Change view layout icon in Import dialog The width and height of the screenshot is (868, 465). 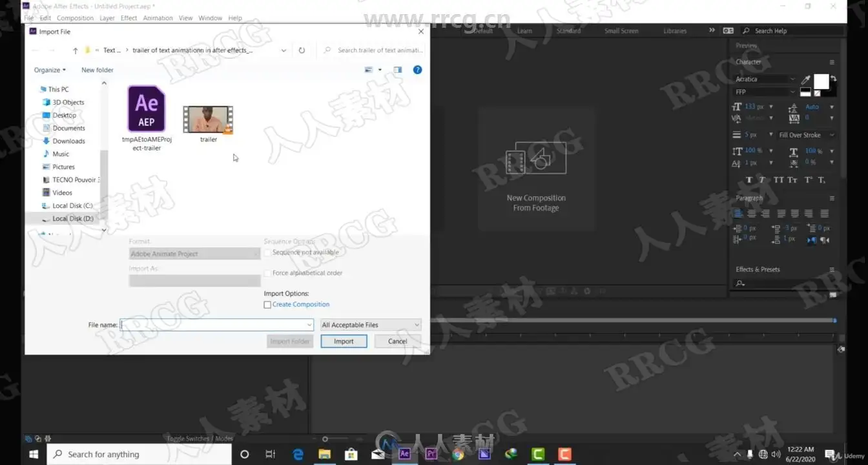point(369,70)
